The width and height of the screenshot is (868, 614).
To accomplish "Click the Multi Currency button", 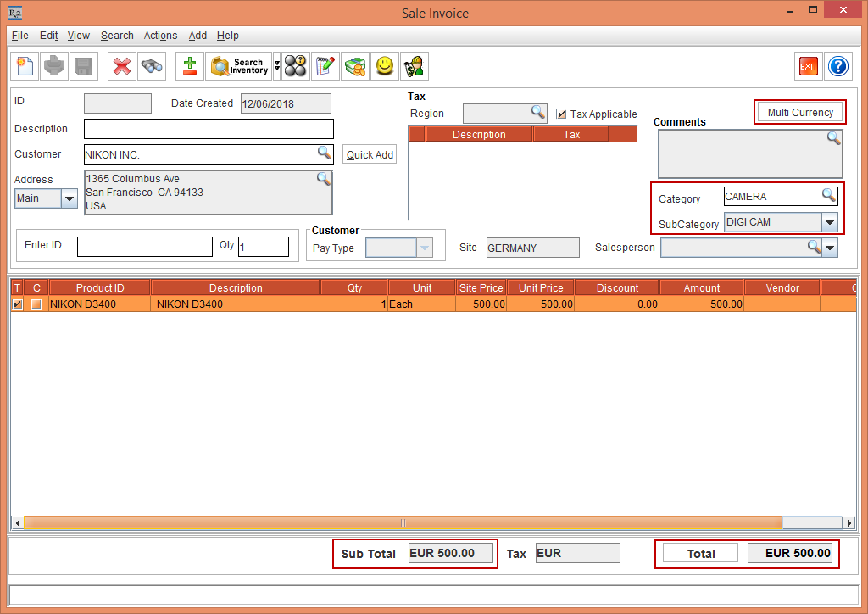I will tap(800, 113).
